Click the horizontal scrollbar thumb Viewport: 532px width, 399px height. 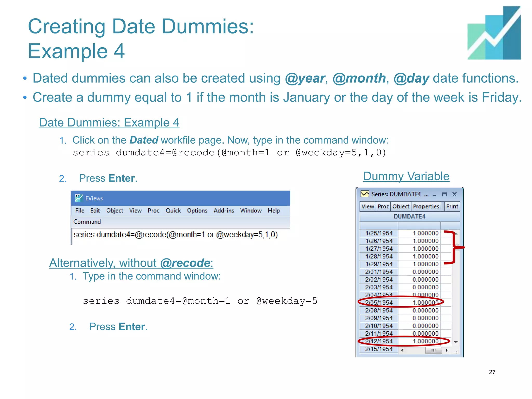(433, 350)
